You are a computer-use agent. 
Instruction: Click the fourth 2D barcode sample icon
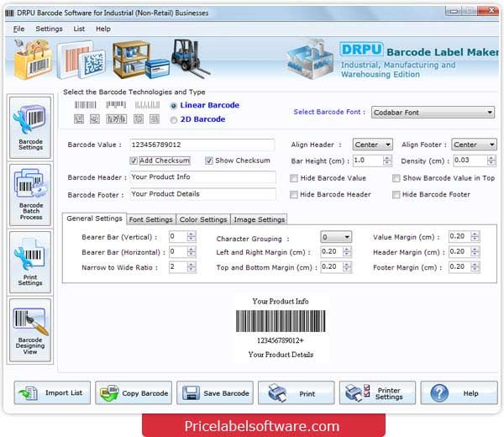pyautogui.click(x=139, y=119)
